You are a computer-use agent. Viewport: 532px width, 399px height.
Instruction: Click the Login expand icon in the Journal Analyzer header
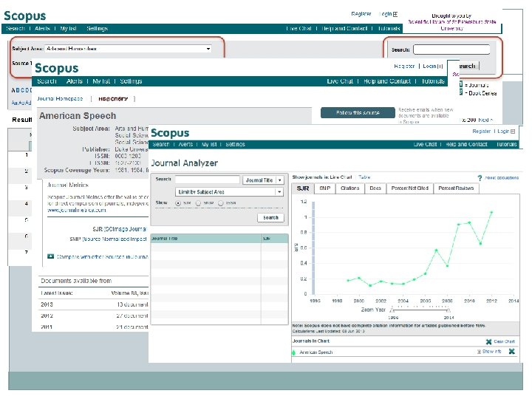click(x=513, y=132)
